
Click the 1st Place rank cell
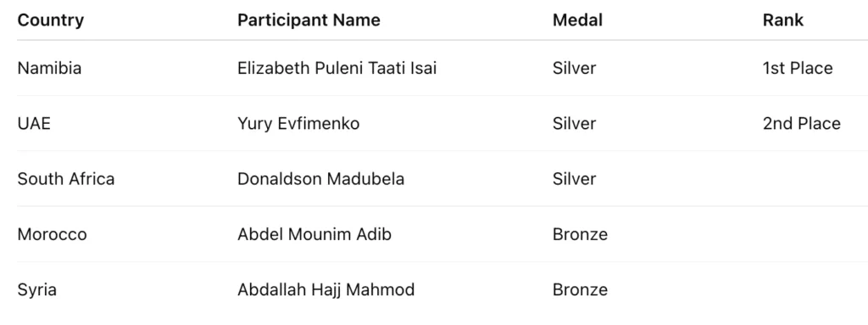[x=798, y=68]
